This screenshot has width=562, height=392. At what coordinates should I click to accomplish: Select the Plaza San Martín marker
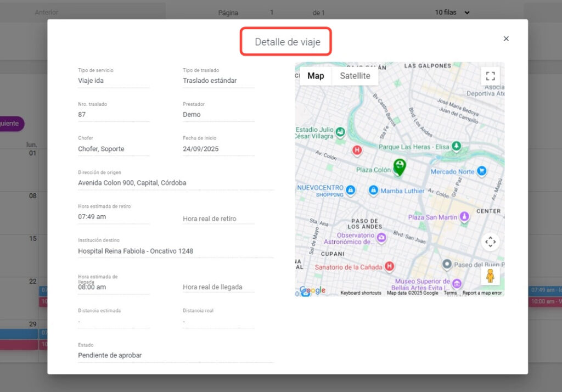point(464,217)
